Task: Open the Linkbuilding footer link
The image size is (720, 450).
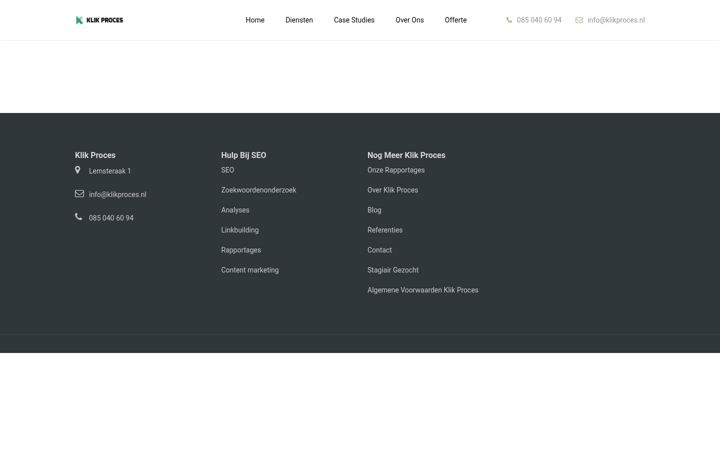Action: point(240,230)
